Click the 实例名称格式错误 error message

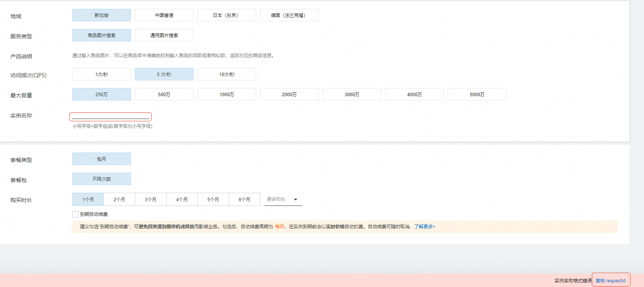(573, 281)
